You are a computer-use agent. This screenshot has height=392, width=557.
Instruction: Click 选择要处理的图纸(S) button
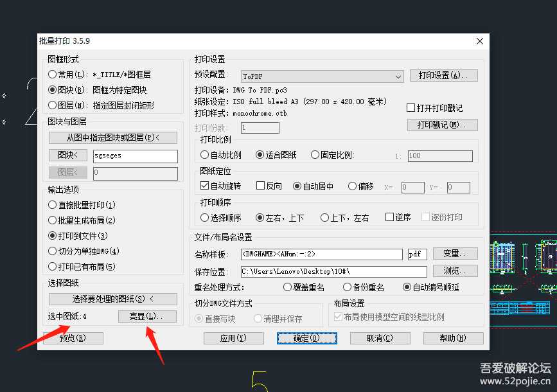tap(112, 298)
